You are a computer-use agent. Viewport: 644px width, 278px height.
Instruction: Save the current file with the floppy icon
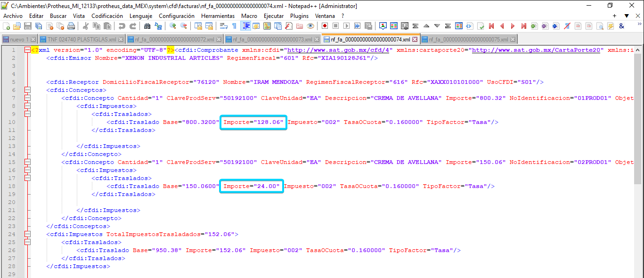[28, 26]
